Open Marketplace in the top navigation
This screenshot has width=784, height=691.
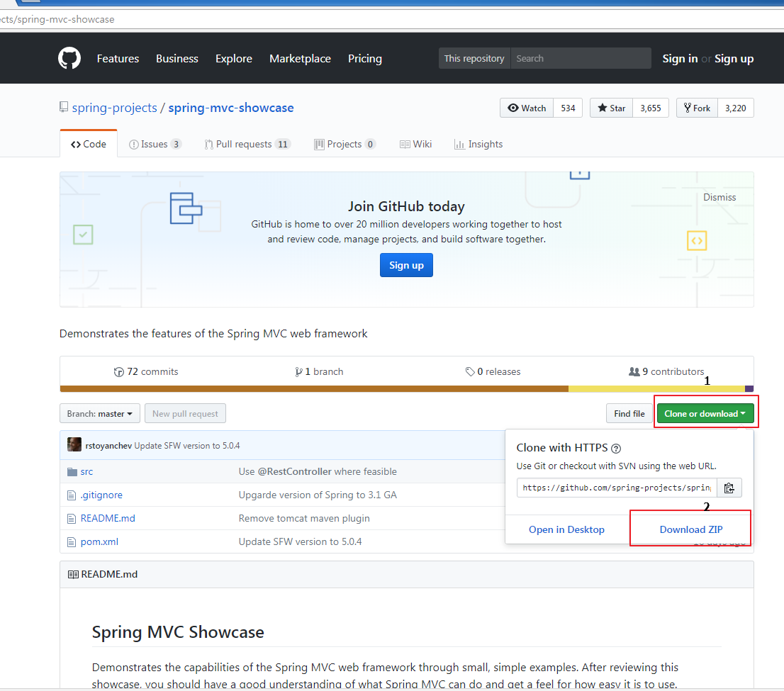(300, 59)
